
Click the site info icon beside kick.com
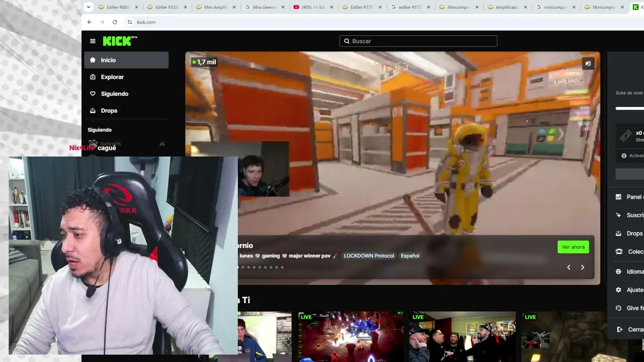(130, 22)
